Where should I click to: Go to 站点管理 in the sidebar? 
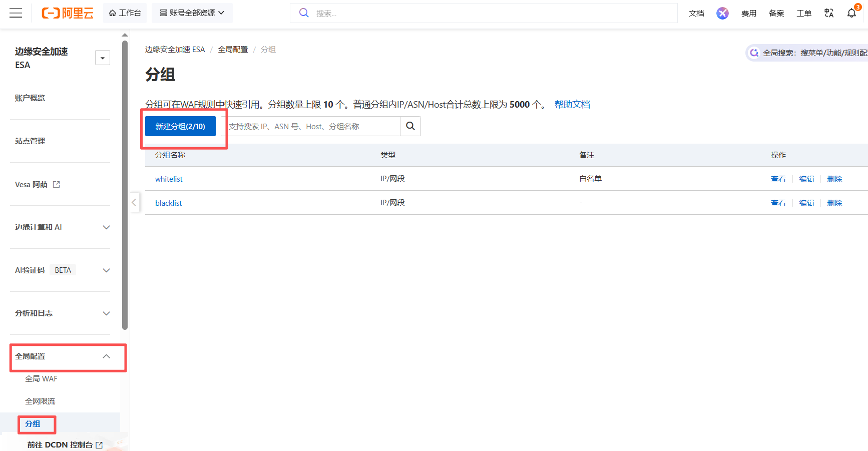point(30,141)
